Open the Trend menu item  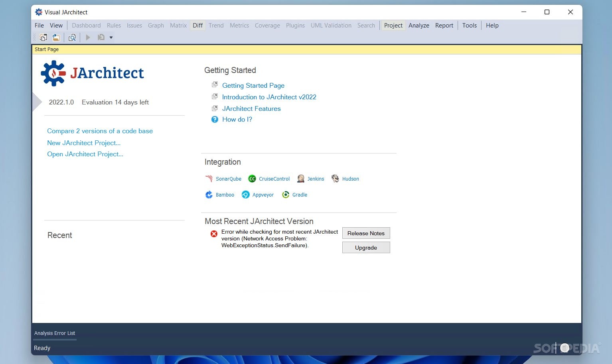pos(216,26)
